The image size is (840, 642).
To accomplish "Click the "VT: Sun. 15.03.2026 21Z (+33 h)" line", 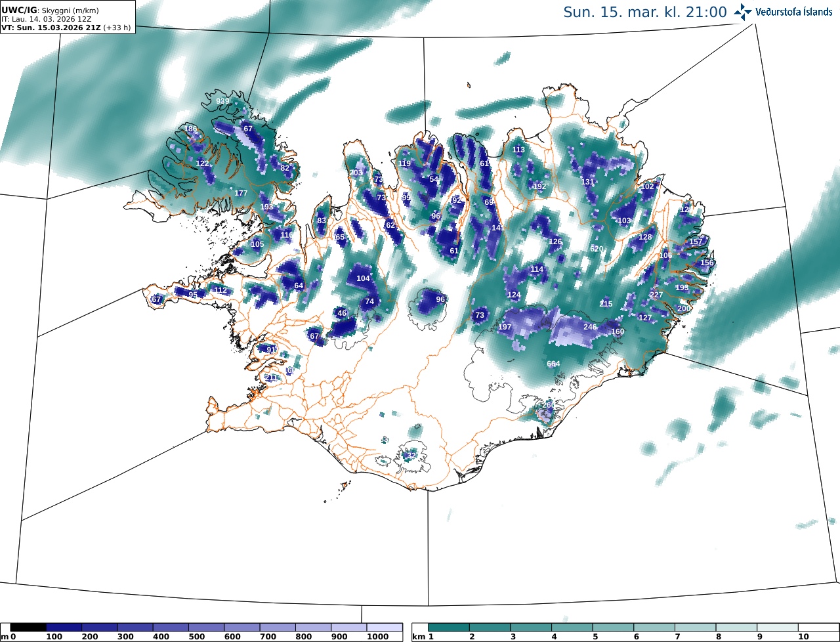I will pos(66,28).
